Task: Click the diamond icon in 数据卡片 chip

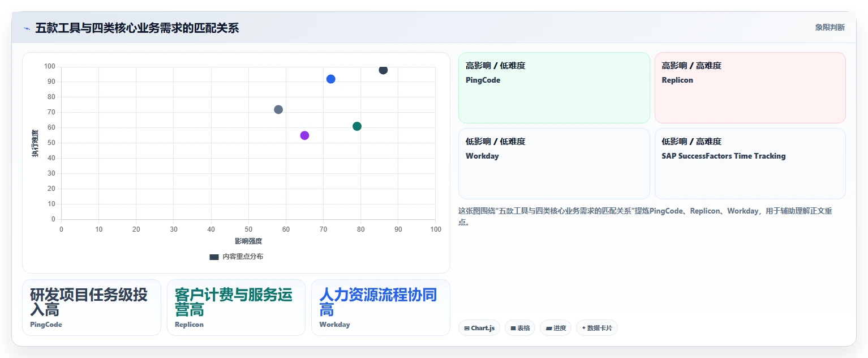Action: tap(583, 328)
